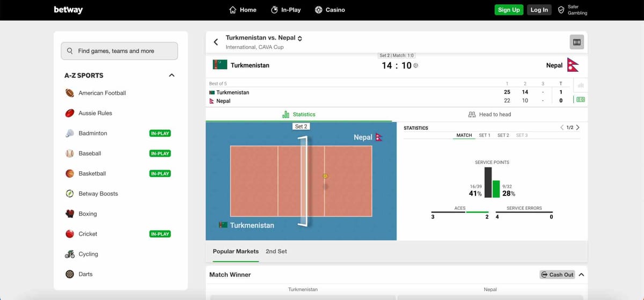Screen dimensions: 644x300
Task: Click the volleyball on the court animation
Action: [x=325, y=176]
